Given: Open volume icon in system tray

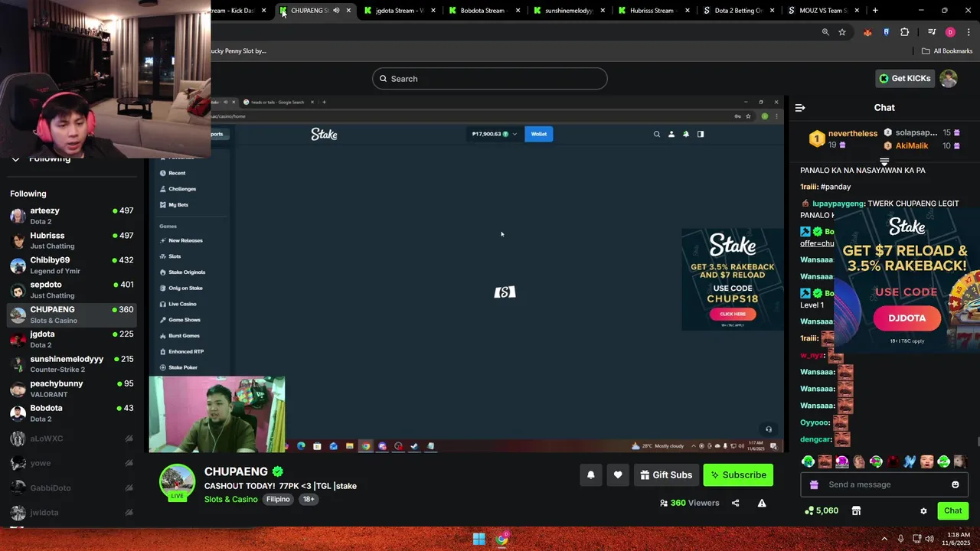Looking at the screenshot, I should [929, 540].
